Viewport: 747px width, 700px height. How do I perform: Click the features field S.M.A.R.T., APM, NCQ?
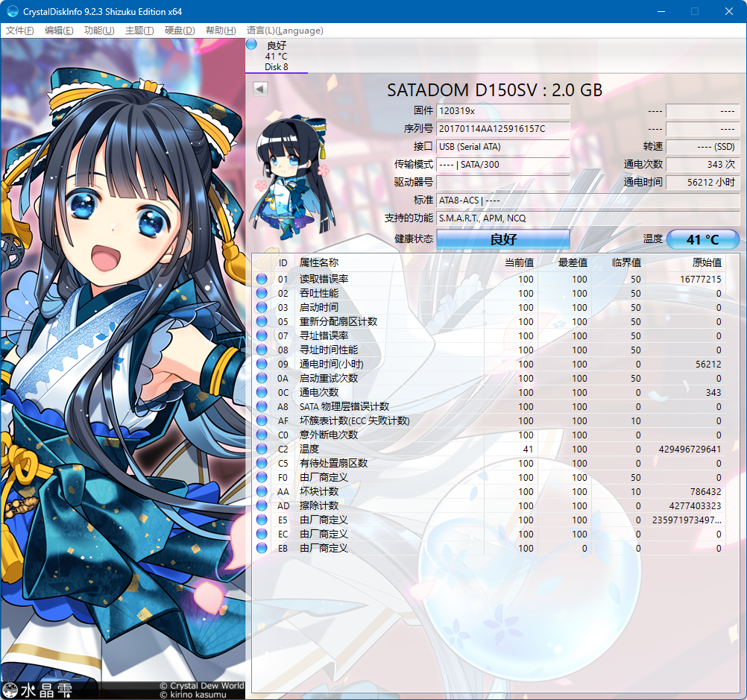pyautogui.click(x=587, y=218)
